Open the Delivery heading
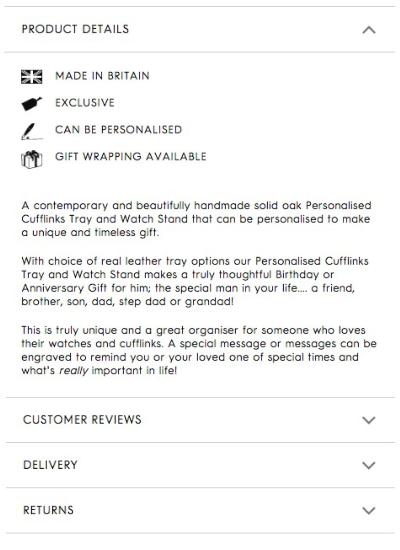This screenshot has height=550, width=400. click(x=50, y=465)
